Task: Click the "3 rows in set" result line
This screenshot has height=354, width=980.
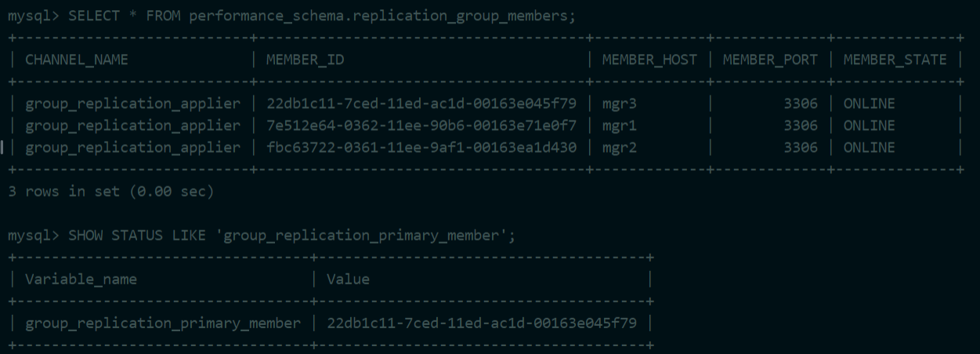Action: pyautogui.click(x=110, y=191)
